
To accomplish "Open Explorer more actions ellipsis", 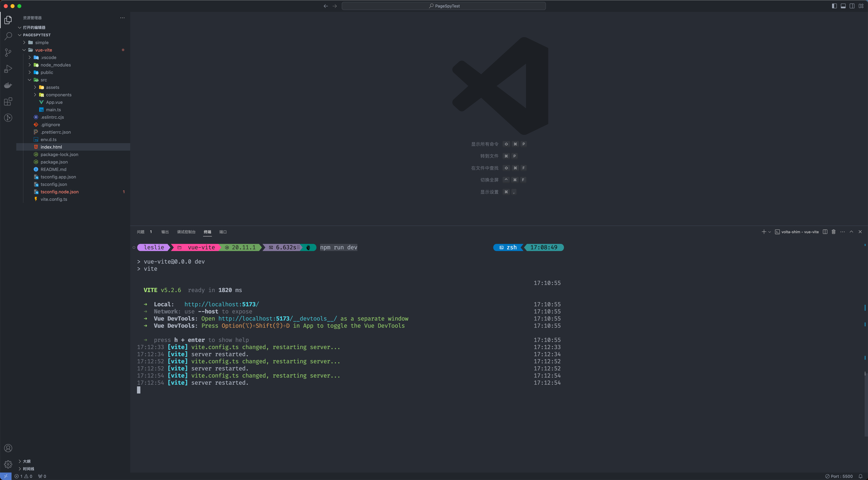I will [x=122, y=18].
